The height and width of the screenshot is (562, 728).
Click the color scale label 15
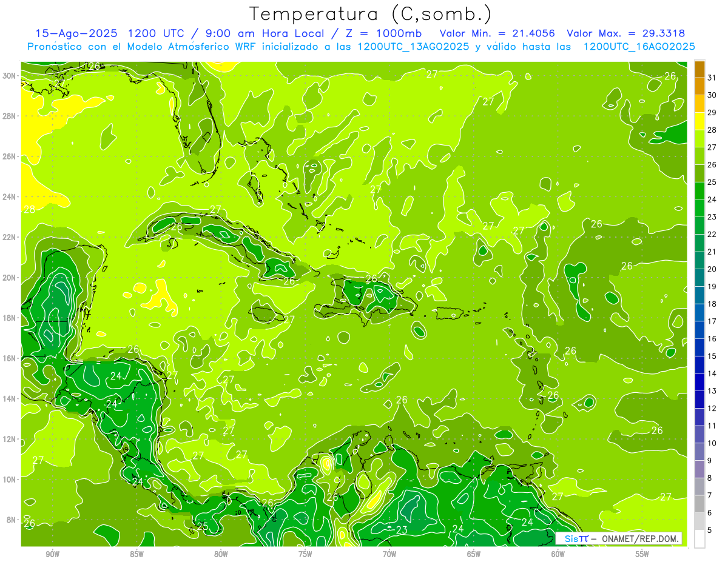712,356
